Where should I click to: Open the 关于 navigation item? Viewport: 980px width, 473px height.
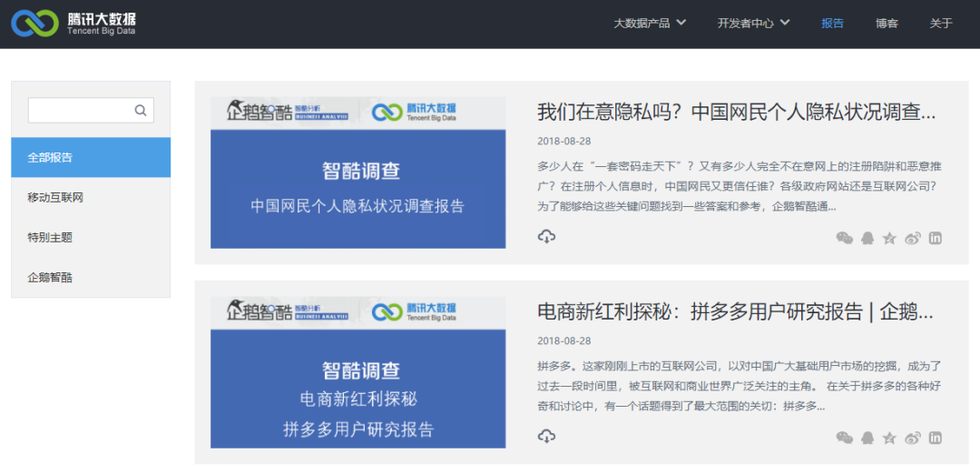tap(941, 23)
